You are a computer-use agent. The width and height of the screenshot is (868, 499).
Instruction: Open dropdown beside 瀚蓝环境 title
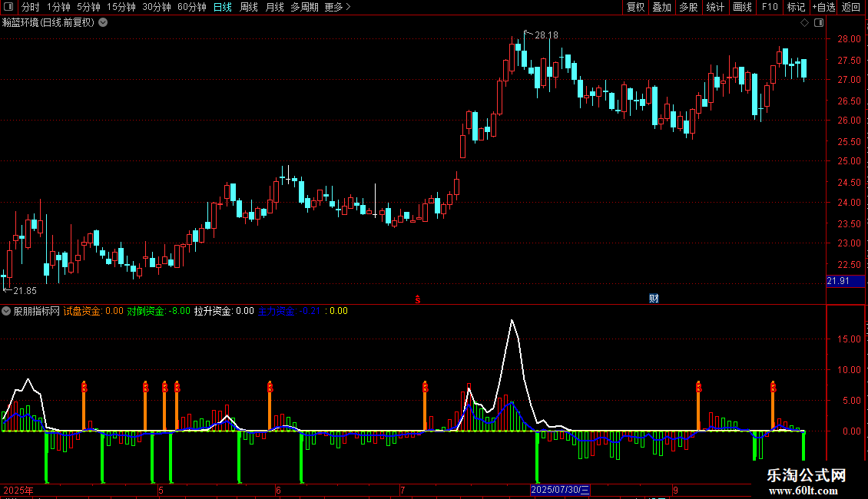pos(103,23)
